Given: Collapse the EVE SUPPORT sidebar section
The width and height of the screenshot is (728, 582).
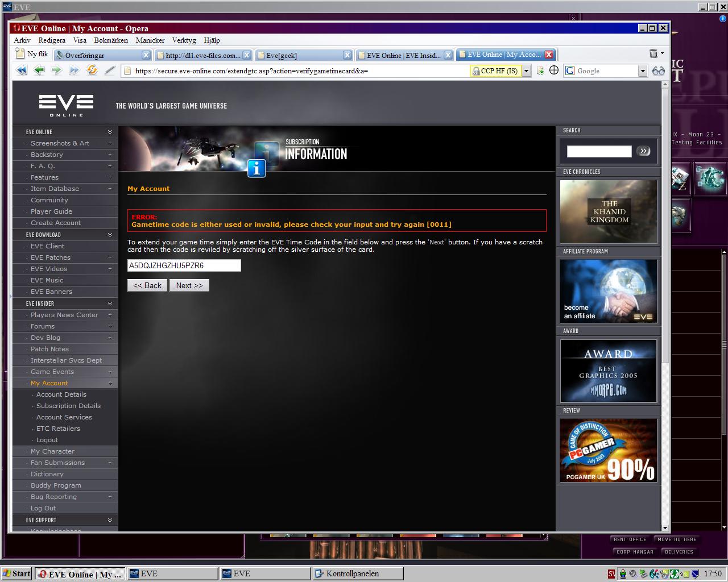Looking at the screenshot, I should 110,520.
